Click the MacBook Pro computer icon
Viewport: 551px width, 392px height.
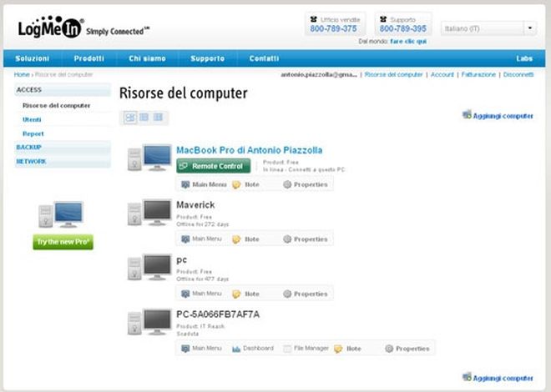coord(149,158)
